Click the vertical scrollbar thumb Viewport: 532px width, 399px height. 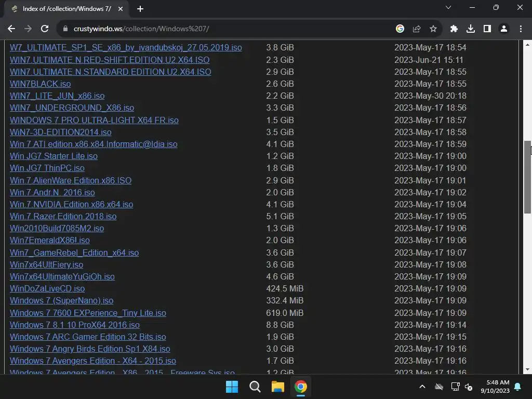click(528, 177)
